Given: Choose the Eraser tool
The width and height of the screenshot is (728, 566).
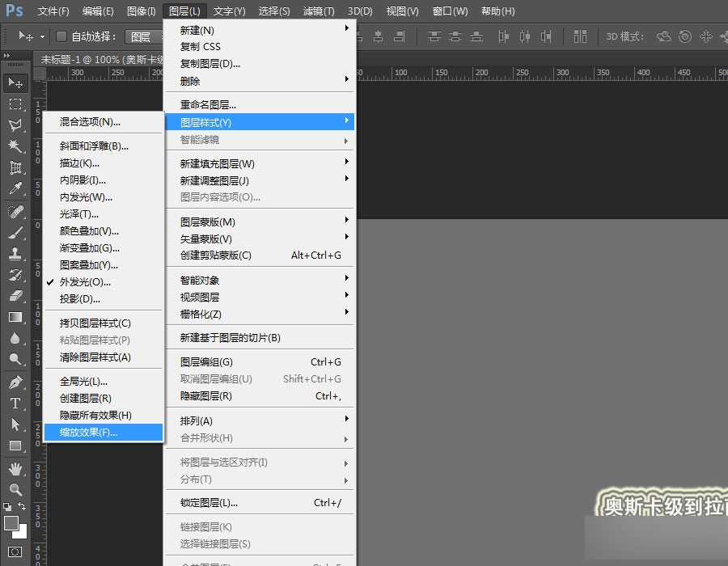Looking at the screenshot, I should click(x=15, y=296).
